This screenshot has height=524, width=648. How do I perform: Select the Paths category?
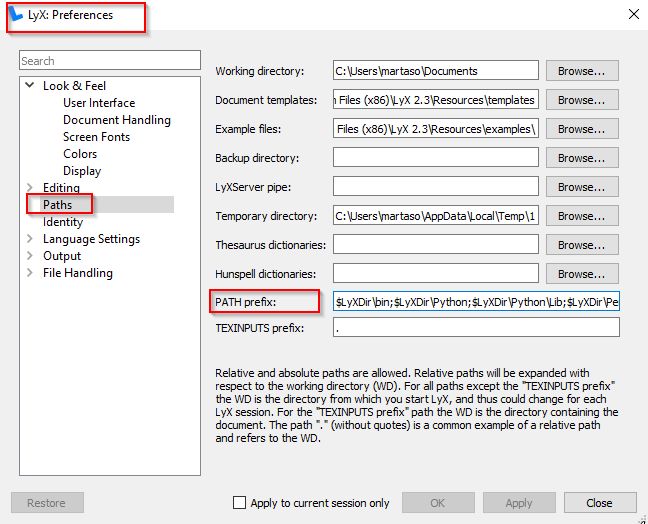pyautogui.click(x=57, y=205)
